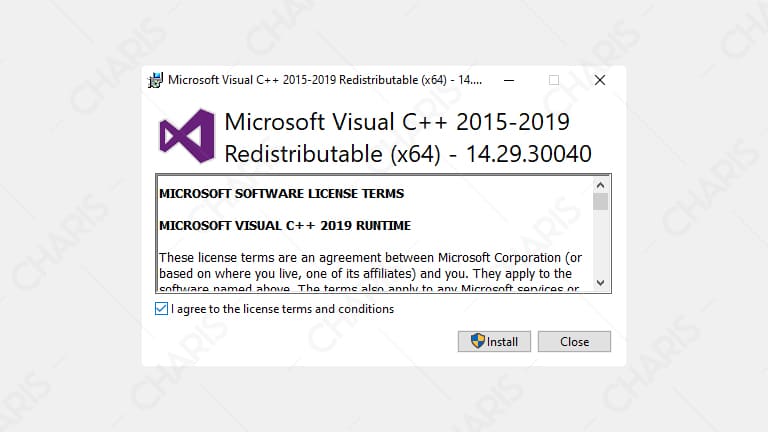The height and width of the screenshot is (432, 768).
Task: Start installation with the Install button
Action: pos(494,341)
